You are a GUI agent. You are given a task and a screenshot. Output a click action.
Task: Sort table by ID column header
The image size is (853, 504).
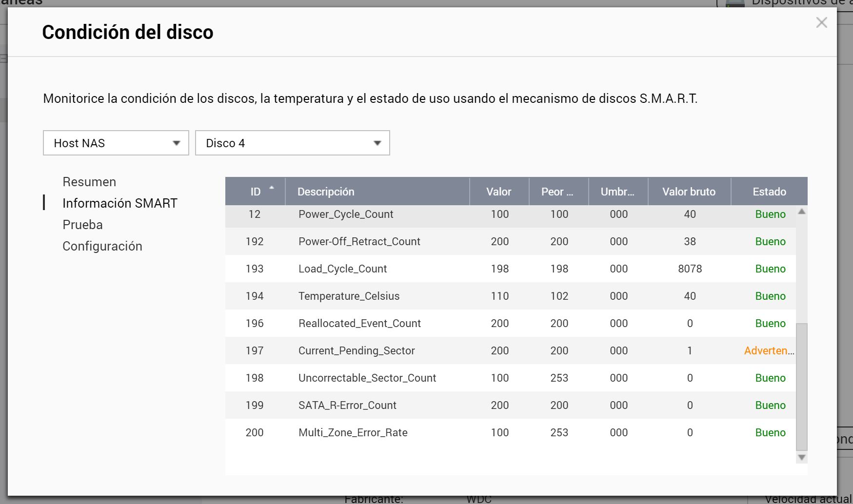pyautogui.click(x=255, y=192)
